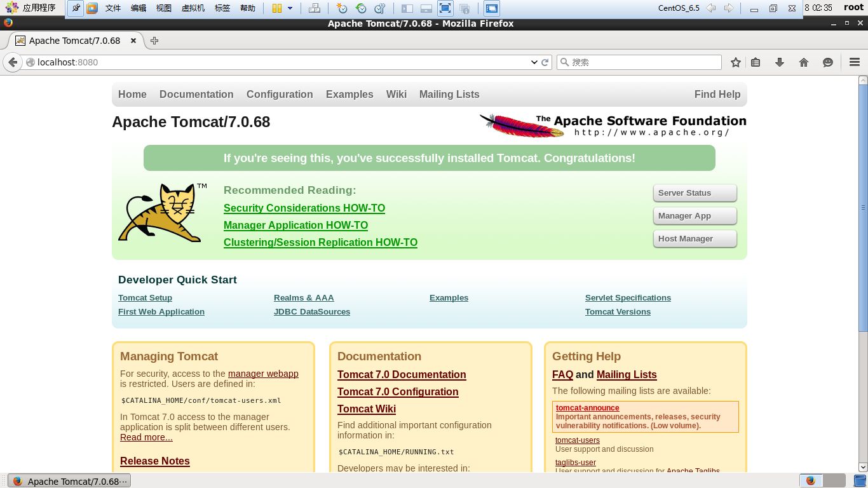Screen dimensions: 868x488
Task: Open the address bar history dropdown arrow
Action: 534,62
